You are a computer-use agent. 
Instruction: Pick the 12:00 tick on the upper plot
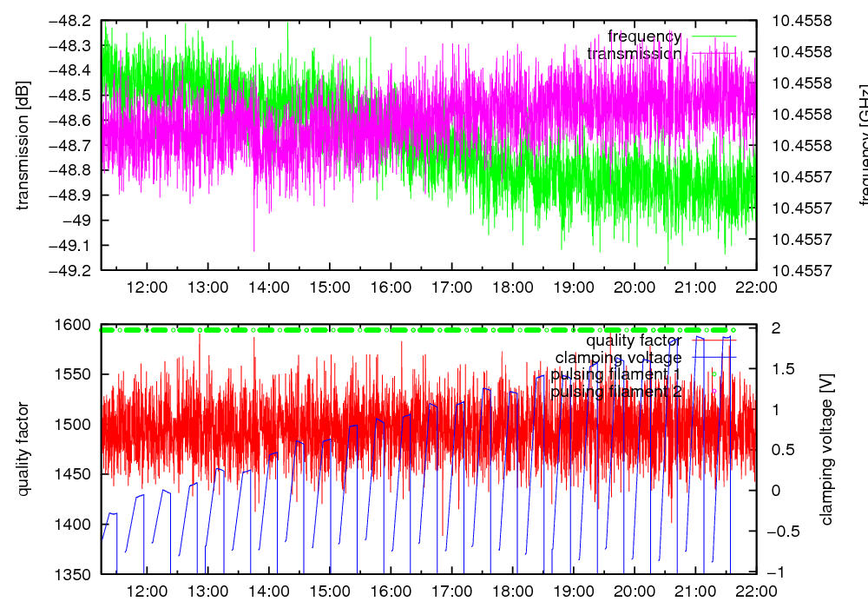click(x=146, y=287)
